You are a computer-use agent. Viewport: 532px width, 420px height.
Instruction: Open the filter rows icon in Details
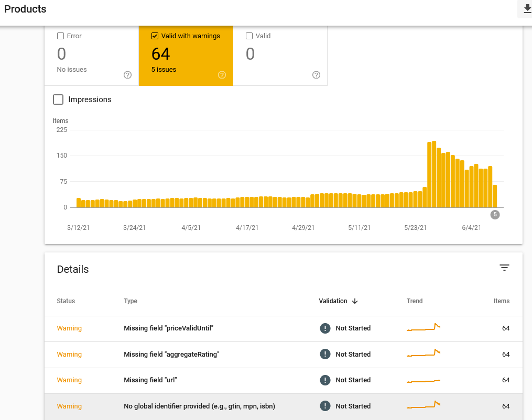(504, 268)
